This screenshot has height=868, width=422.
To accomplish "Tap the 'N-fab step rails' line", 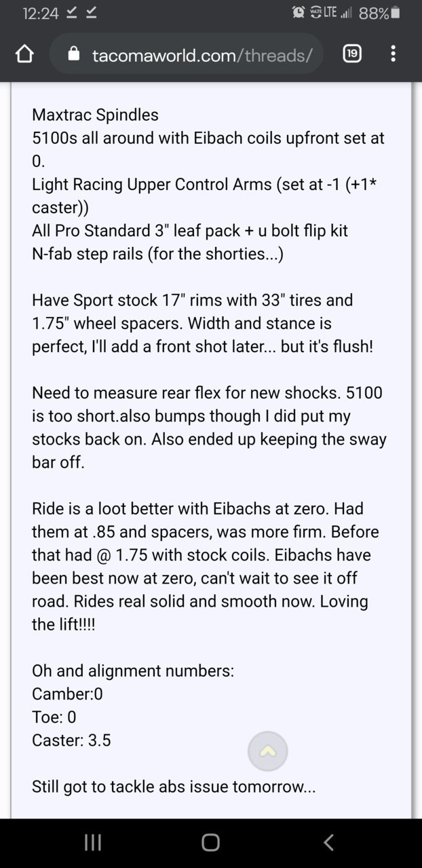I will tap(157, 254).
